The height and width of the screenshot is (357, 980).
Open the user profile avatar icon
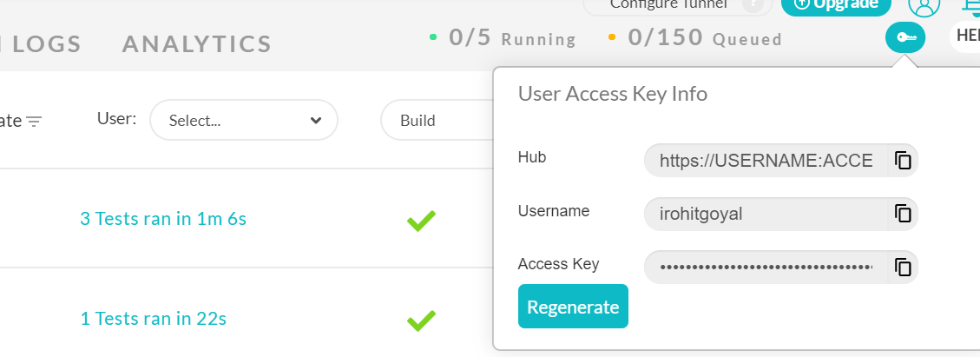pos(924,5)
